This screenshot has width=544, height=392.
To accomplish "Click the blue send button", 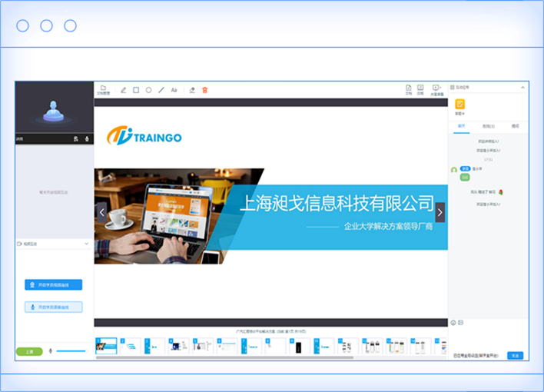I will tap(516, 356).
